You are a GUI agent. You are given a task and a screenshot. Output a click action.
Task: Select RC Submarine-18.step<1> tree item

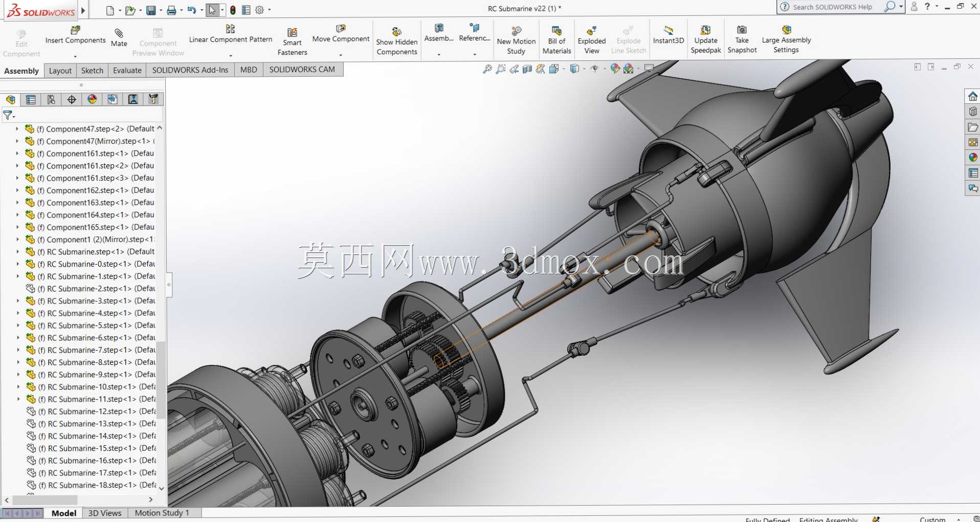click(92, 485)
